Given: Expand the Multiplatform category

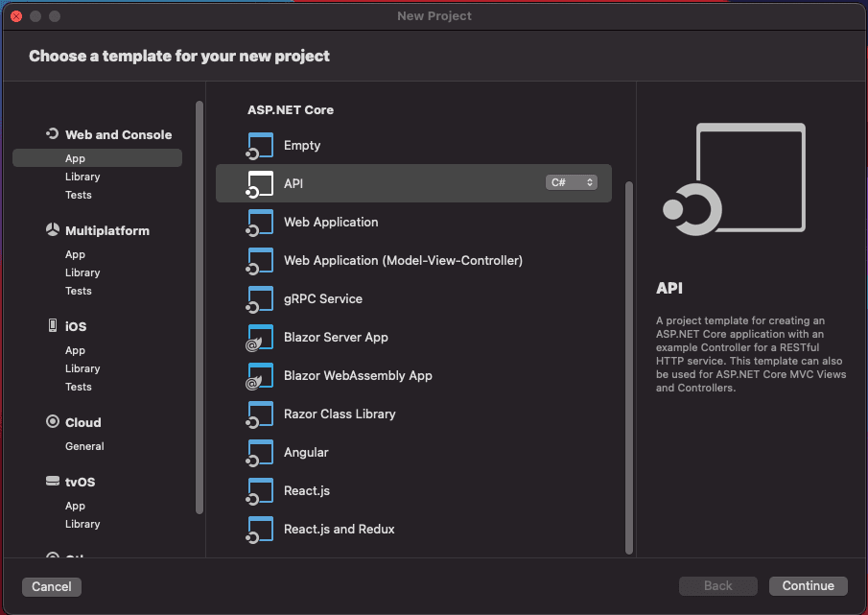Looking at the screenshot, I should pos(104,230).
